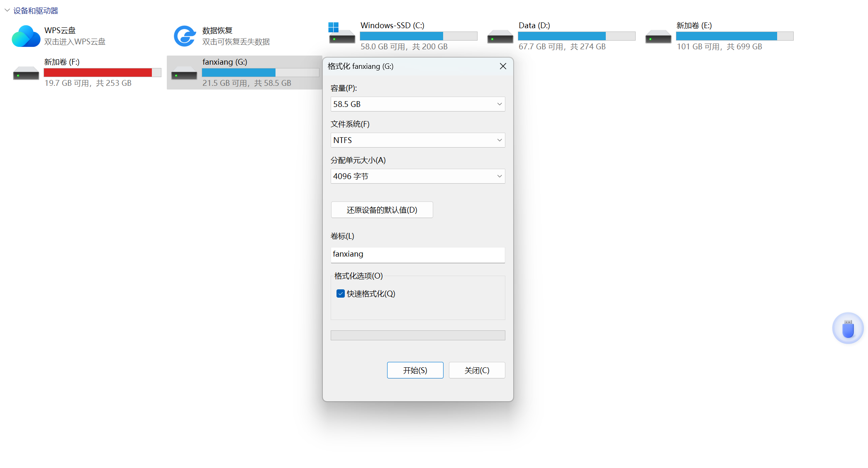Open the 分配单元大小 4096 字节 dropdown

[x=417, y=176]
